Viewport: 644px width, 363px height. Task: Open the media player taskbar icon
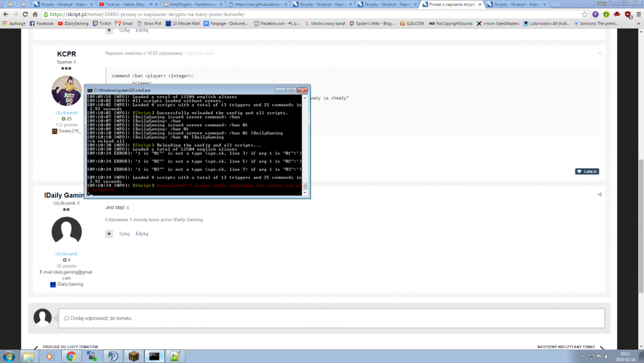click(50, 356)
